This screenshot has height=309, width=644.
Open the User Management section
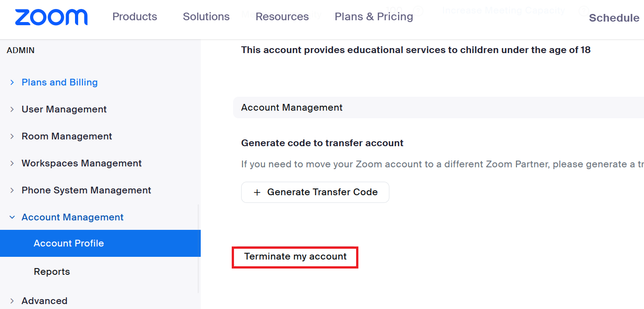pyautogui.click(x=64, y=109)
